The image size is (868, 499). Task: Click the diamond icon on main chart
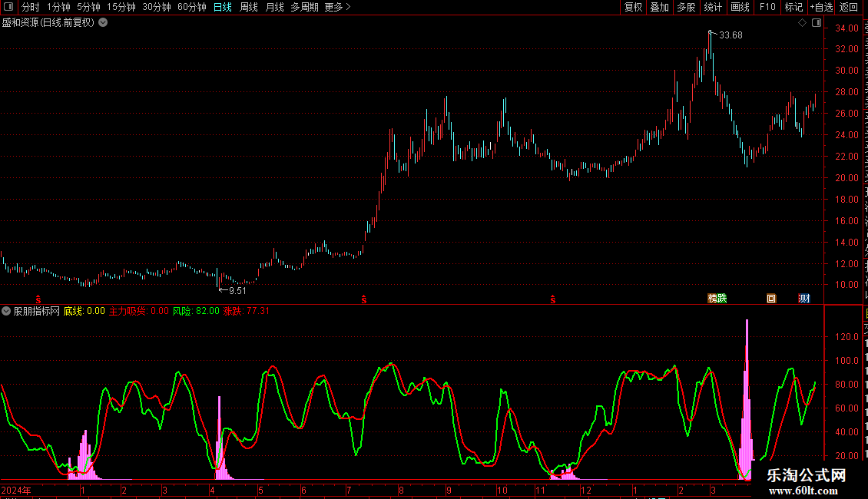(x=802, y=23)
